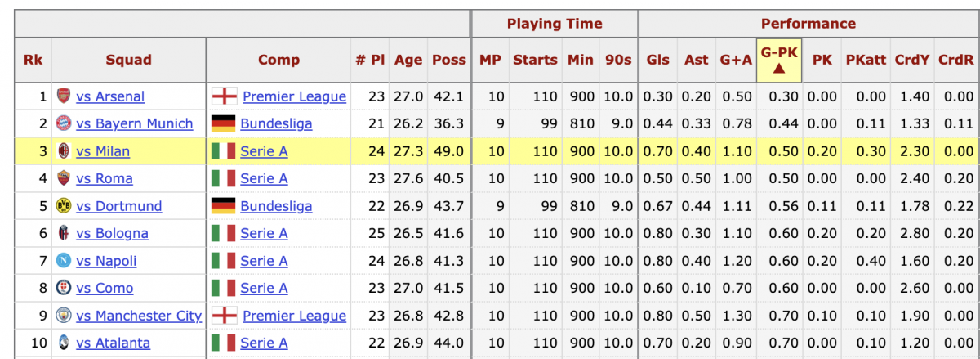Sort table by the Poss column
The width and height of the screenshot is (980, 359).
click(449, 60)
